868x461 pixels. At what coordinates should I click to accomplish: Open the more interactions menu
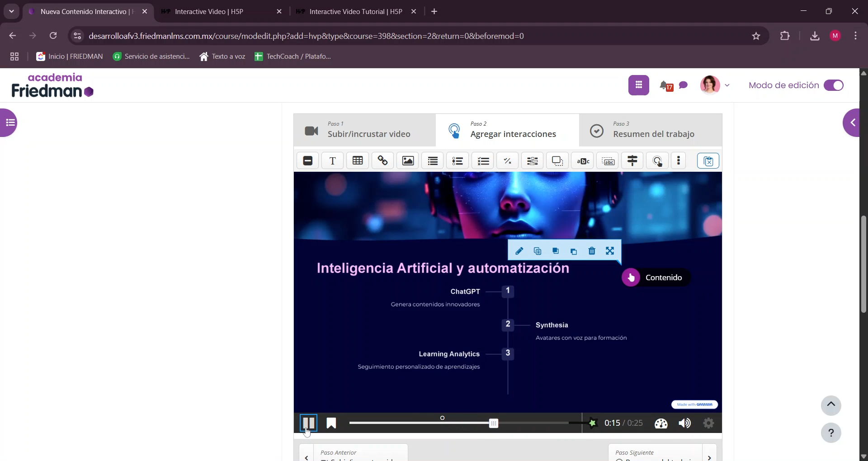(679, 161)
